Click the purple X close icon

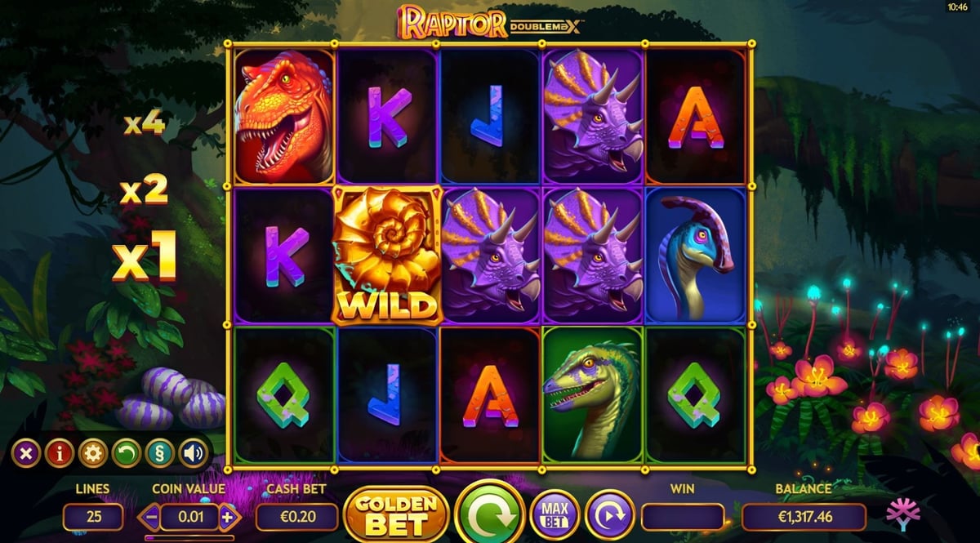tap(26, 452)
